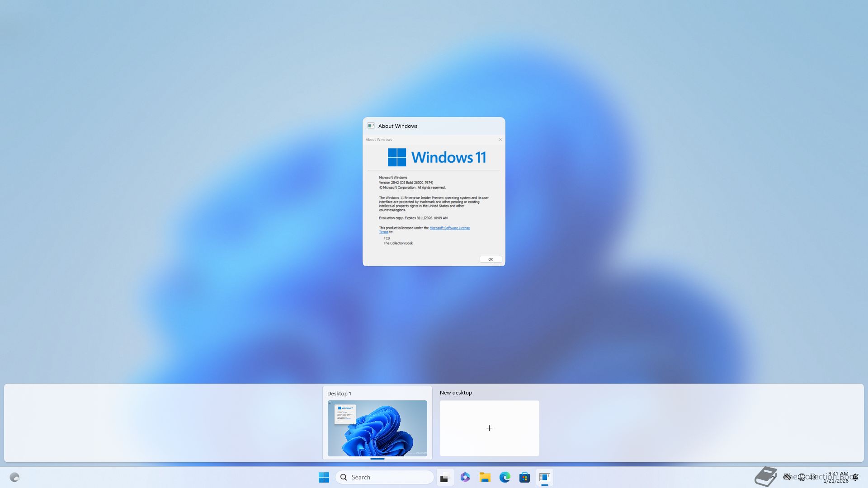The image size is (868, 488).
Task: Open the widgets icon at taskbar left
Action: [x=14, y=477]
